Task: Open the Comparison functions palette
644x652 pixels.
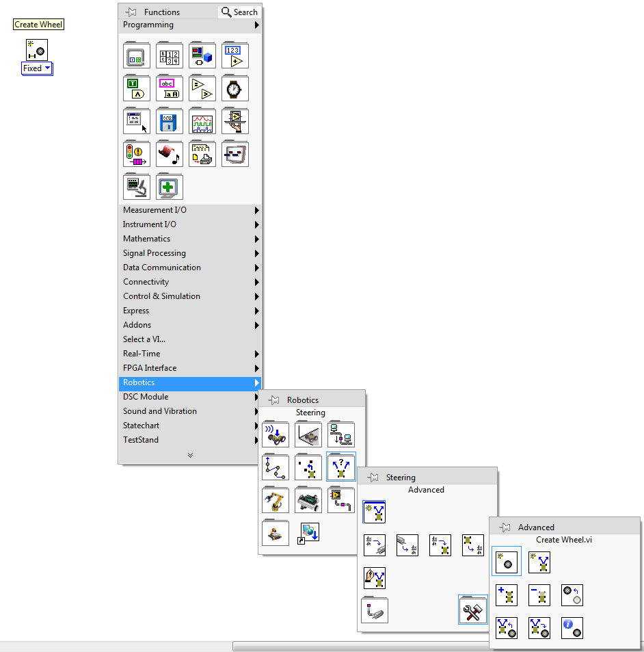Action: (202, 88)
